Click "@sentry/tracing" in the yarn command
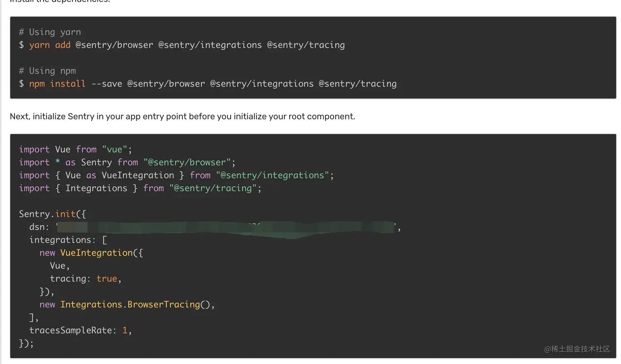This screenshot has height=364, width=621. click(306, 45)
